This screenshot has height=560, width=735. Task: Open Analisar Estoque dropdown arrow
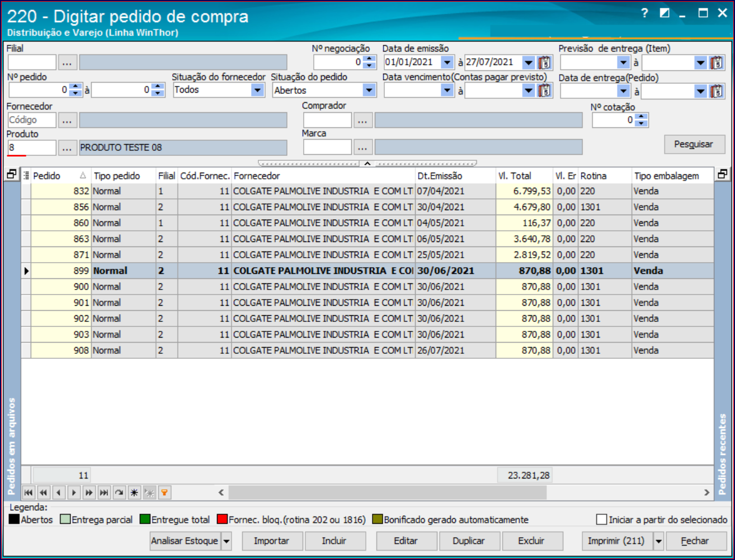click(226, 541)
